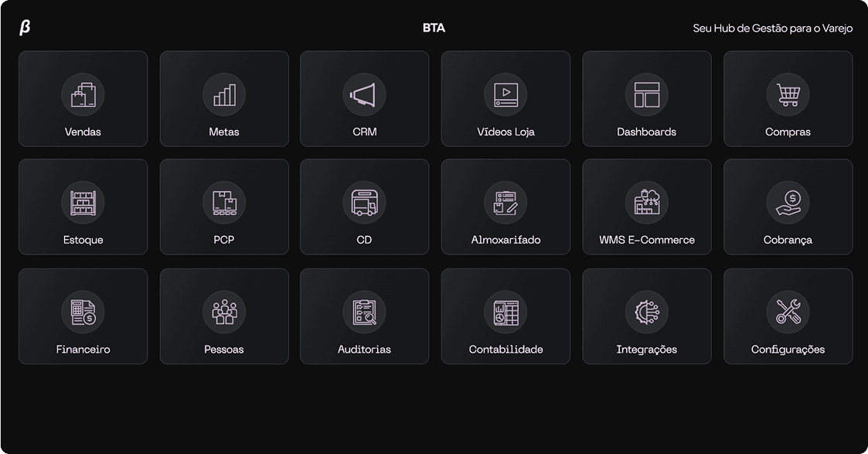Open the Financeiro calculator icon
Image resolution: width=868 pixels, height=454 pixels.
click(83, 312)
